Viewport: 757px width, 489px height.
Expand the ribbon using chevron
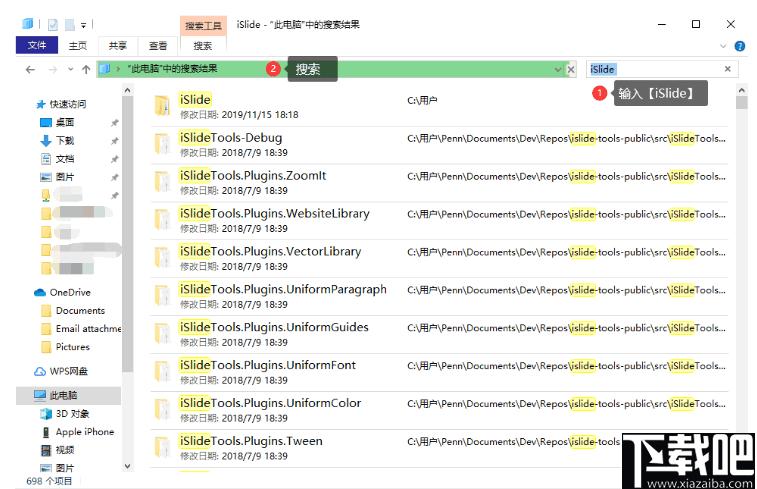[723, 46]
